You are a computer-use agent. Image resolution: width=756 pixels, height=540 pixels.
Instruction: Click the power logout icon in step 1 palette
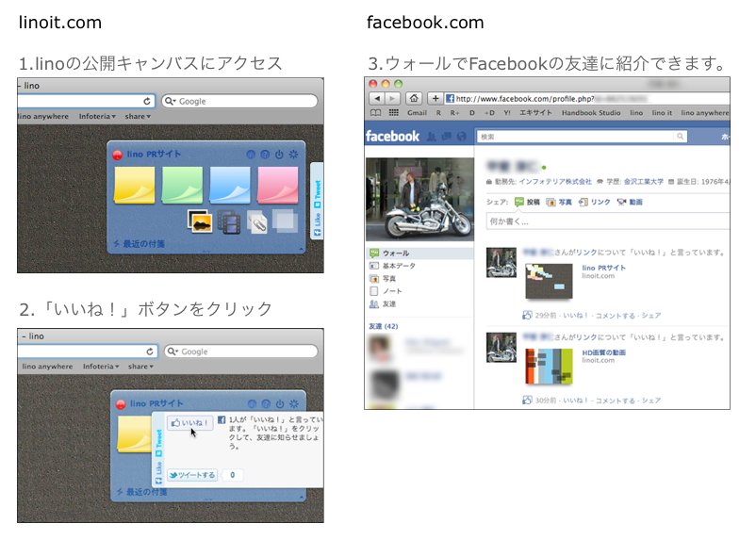click(x=279, y=155)
